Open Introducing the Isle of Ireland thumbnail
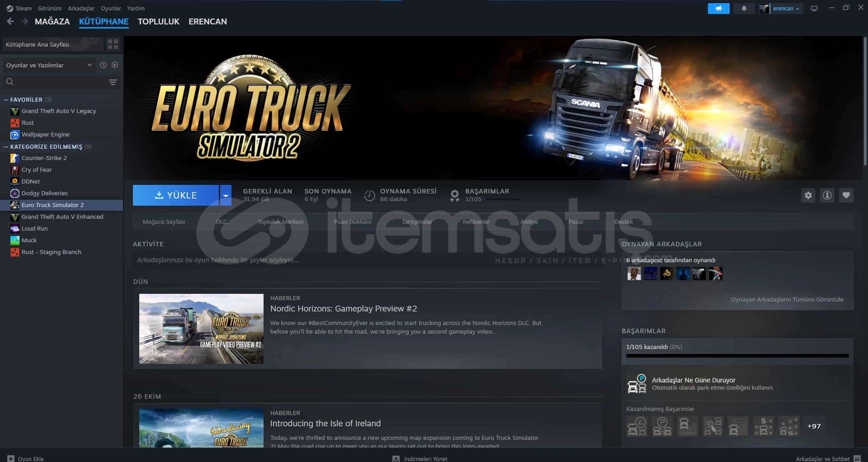Viewport: 868px width, 462px height. 201,428
